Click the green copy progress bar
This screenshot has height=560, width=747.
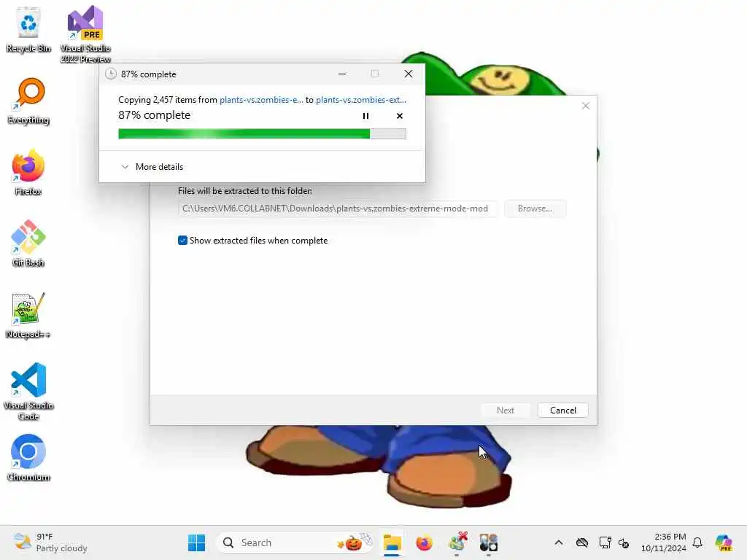262,134
